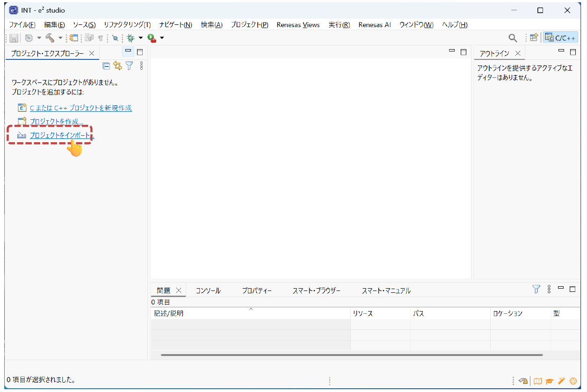Switch to the コンソール tab
Screen dimensions: 587x392
tap(208, 290)
